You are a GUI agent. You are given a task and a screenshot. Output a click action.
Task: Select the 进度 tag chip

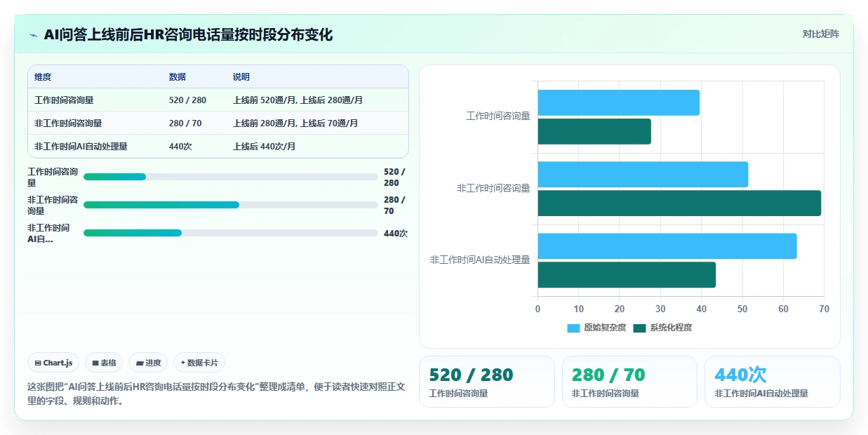pyautogui.click(x=148, y=363)
